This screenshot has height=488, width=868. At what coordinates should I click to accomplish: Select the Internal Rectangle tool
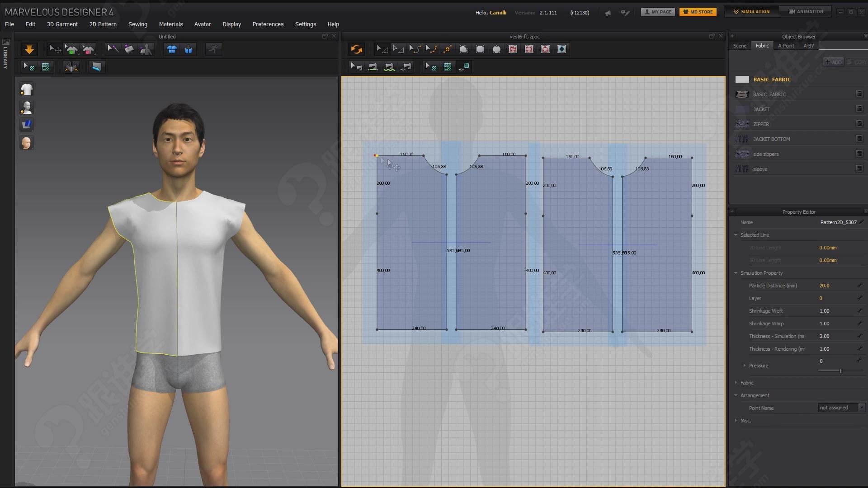[529, 49]
